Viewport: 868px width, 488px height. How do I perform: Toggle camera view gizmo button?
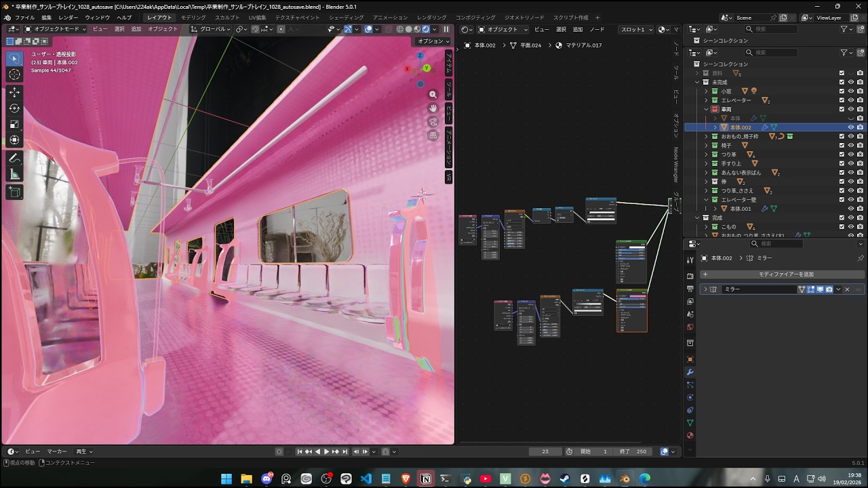(x=433, y=122)
